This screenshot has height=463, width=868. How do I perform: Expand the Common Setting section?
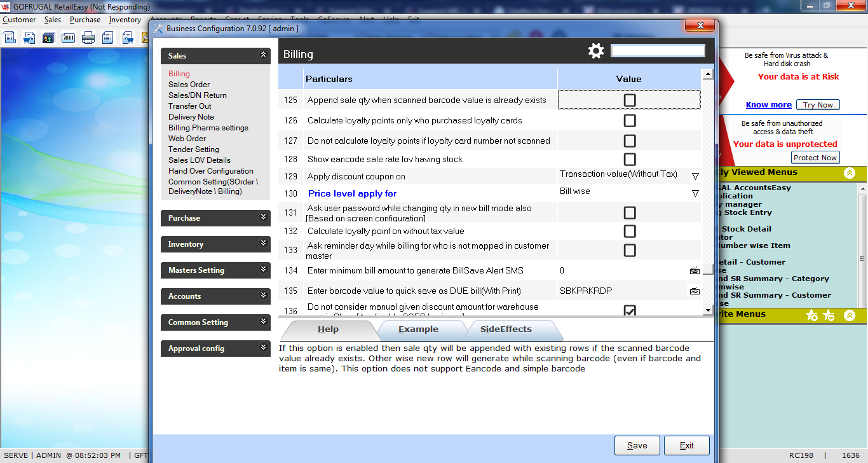coord(264,322)
